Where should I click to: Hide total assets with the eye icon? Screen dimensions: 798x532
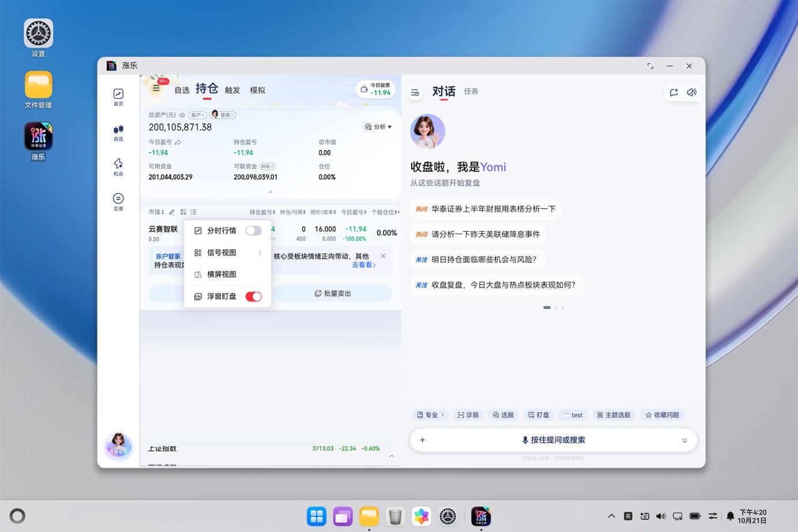coord(182,115)
